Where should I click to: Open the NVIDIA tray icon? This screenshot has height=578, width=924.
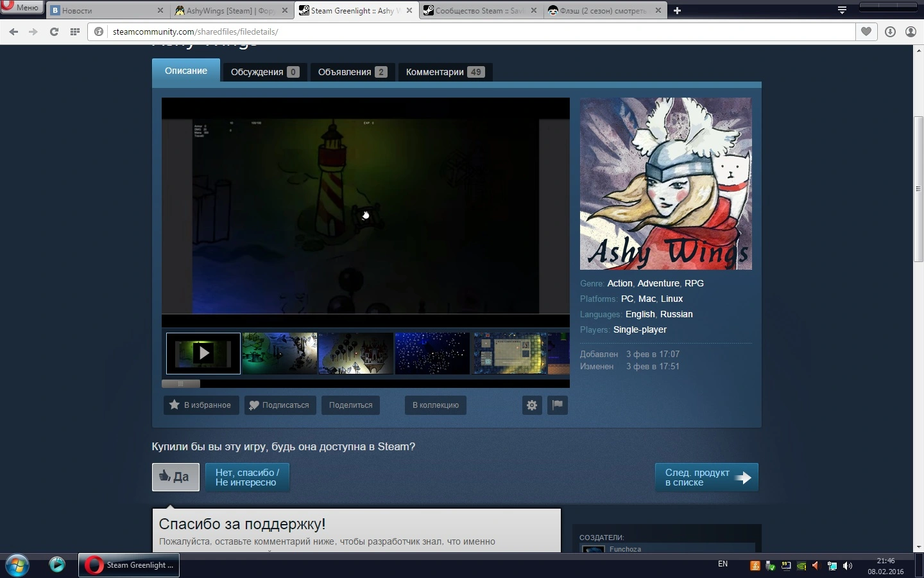pos(801,566)
